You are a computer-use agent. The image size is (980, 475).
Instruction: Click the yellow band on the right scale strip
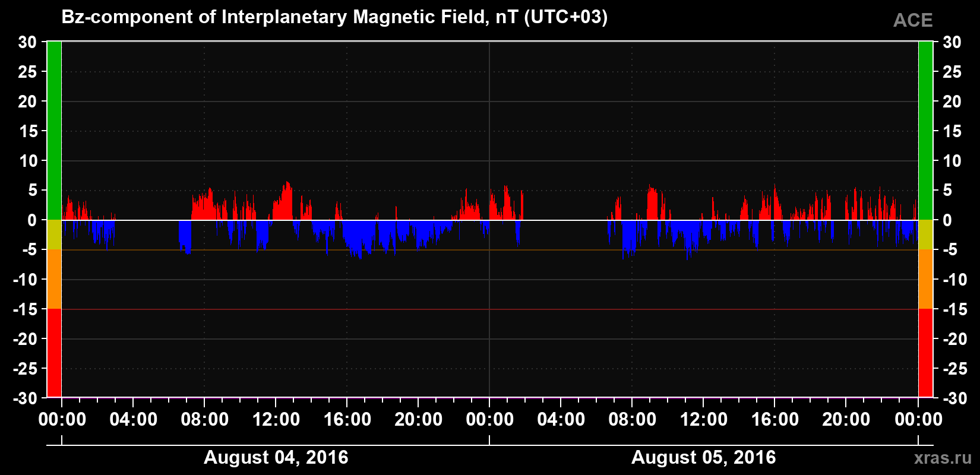[925, 235]
